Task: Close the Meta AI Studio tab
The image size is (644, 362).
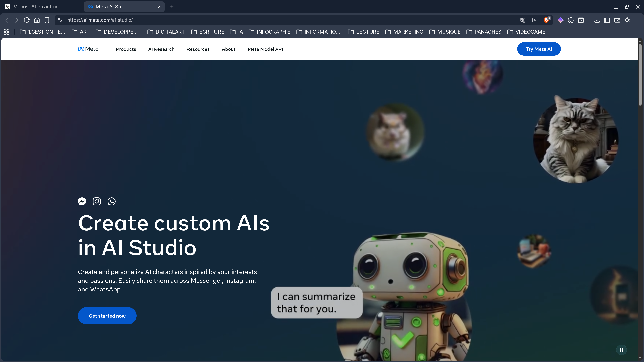Action: click(x=159, y=7)
